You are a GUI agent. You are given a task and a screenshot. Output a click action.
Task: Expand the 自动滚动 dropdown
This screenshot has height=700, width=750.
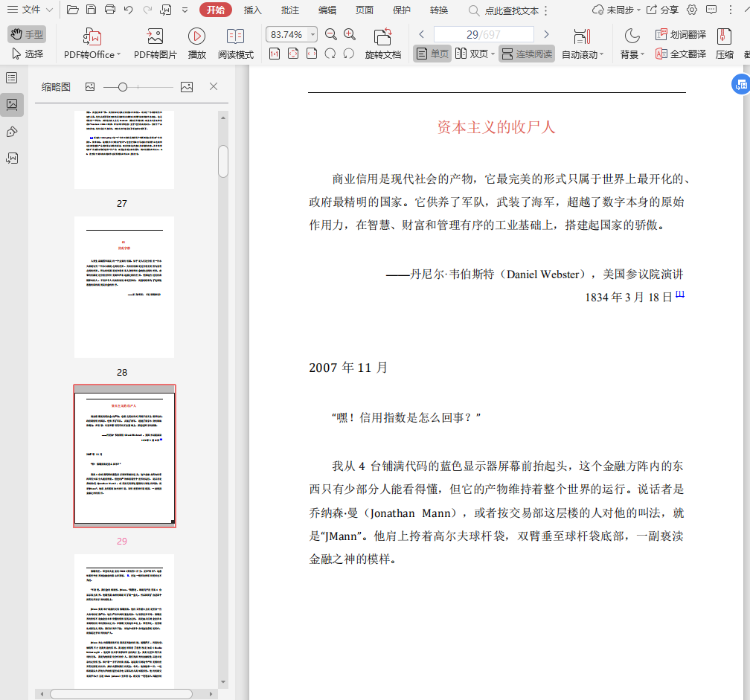(x=583, y=54)
